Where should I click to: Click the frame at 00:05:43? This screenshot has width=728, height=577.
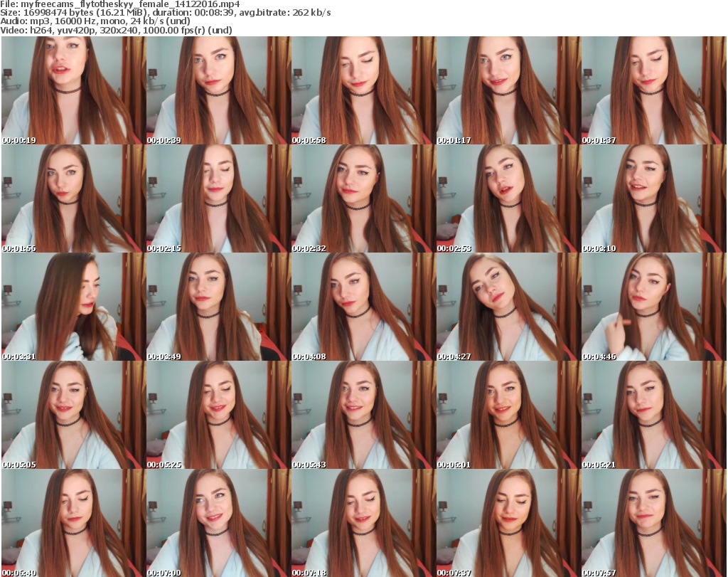tap(363, 415)
